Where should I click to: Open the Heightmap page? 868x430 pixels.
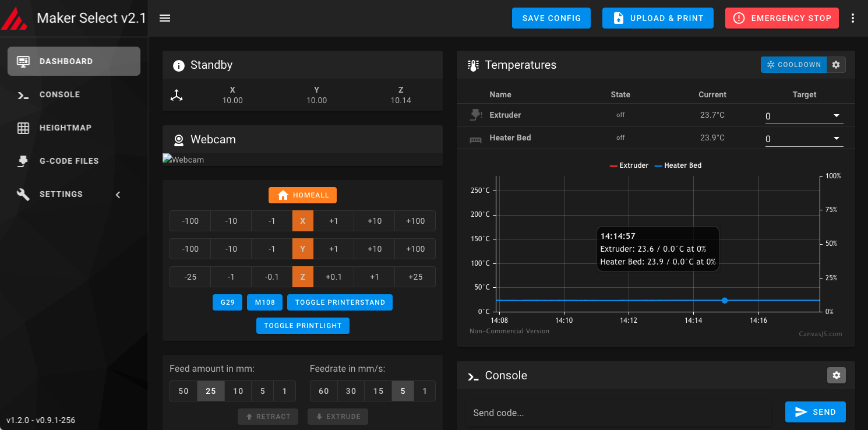point(74,128)
